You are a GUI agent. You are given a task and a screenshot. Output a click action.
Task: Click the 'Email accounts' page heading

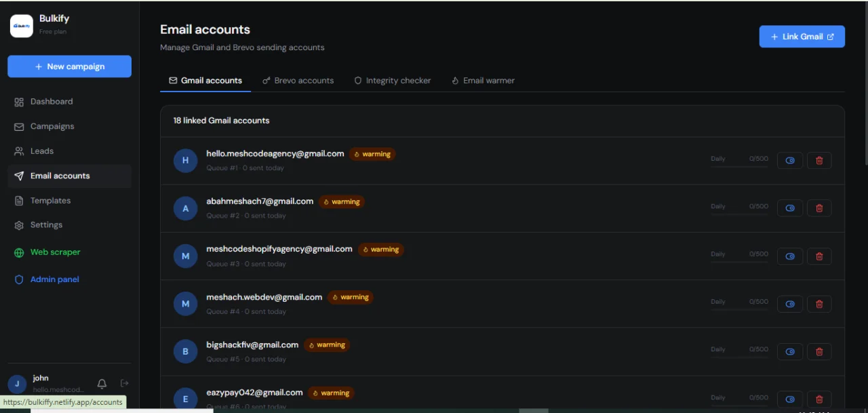pos(205,30)
